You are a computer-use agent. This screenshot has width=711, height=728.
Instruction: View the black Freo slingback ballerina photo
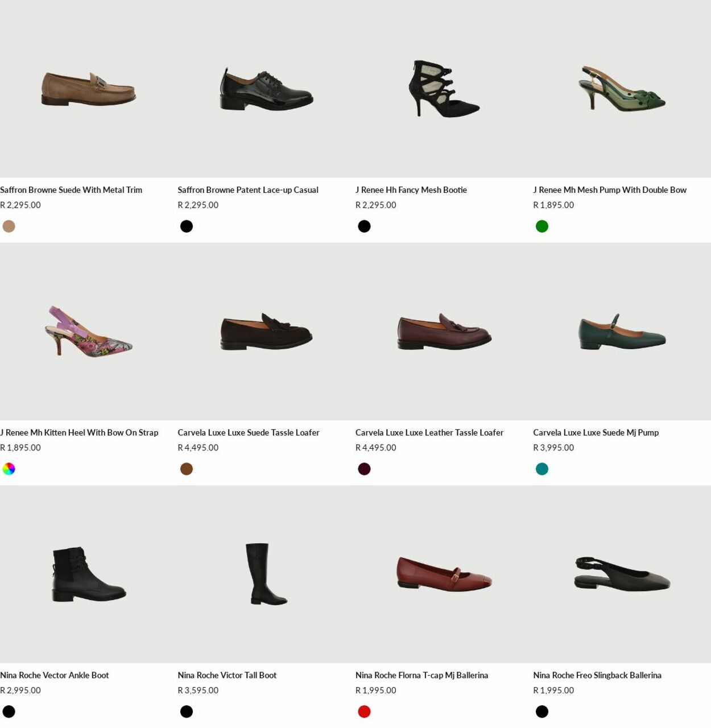click(622, 574)
